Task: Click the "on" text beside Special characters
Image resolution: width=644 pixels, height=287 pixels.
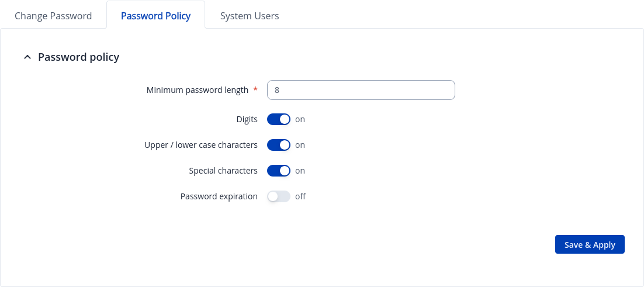Action: [300, 171]
